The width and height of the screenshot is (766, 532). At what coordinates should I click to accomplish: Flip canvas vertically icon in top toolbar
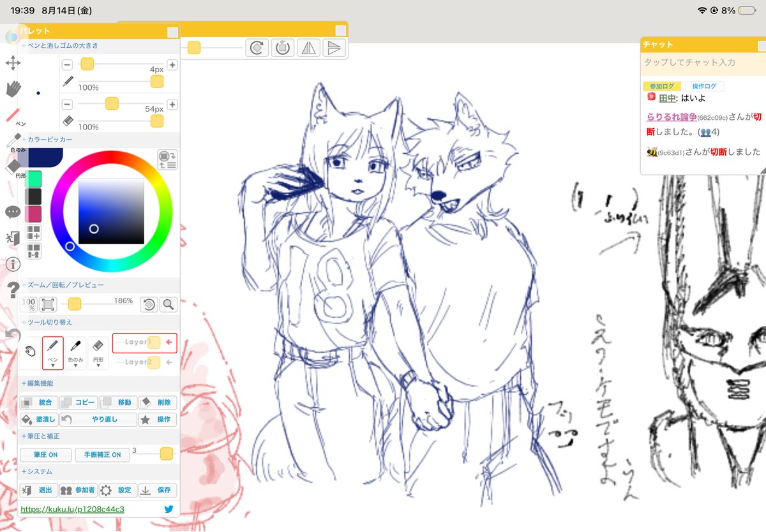pos(334,48)
